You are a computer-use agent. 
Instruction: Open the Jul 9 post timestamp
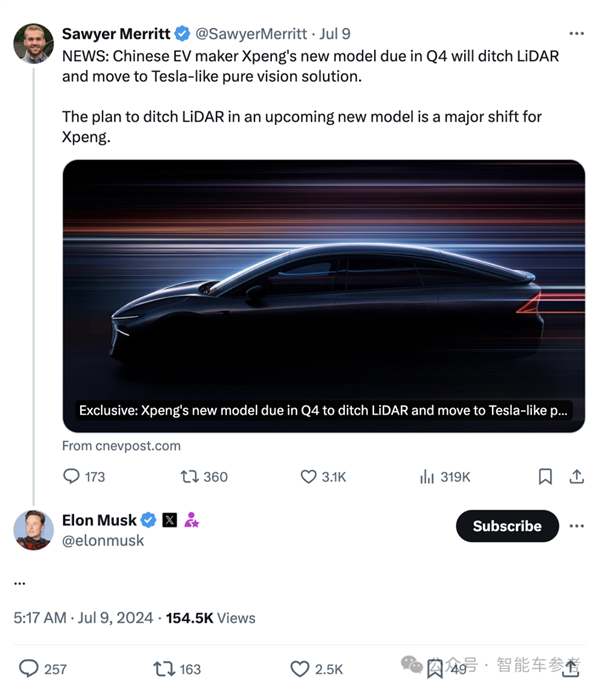point(334,34)
